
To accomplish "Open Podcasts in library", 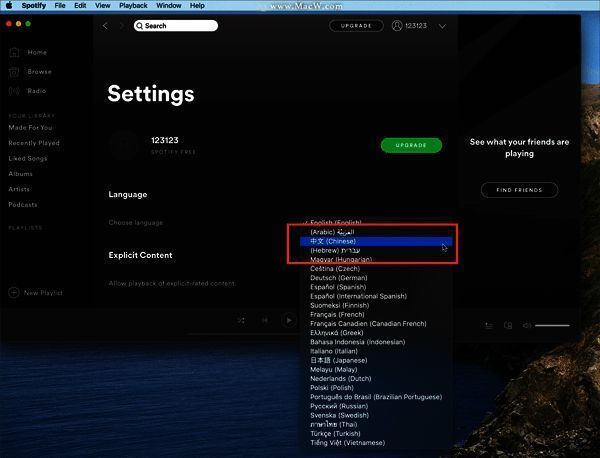I will (23, 204).
